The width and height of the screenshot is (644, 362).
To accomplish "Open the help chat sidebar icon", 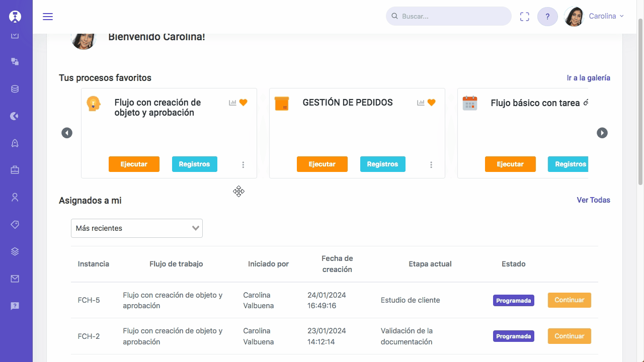I will (15, 306).
